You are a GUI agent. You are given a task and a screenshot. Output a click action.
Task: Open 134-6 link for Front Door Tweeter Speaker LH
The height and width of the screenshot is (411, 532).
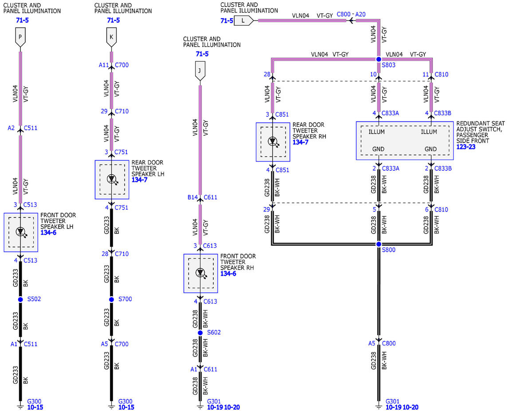tap(48, 233)
